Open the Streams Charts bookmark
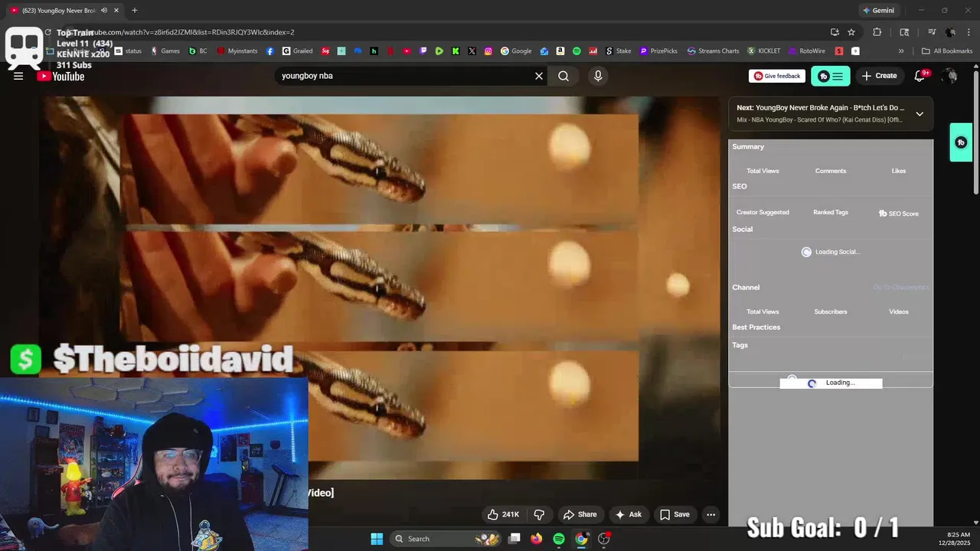 pos(713,51)
